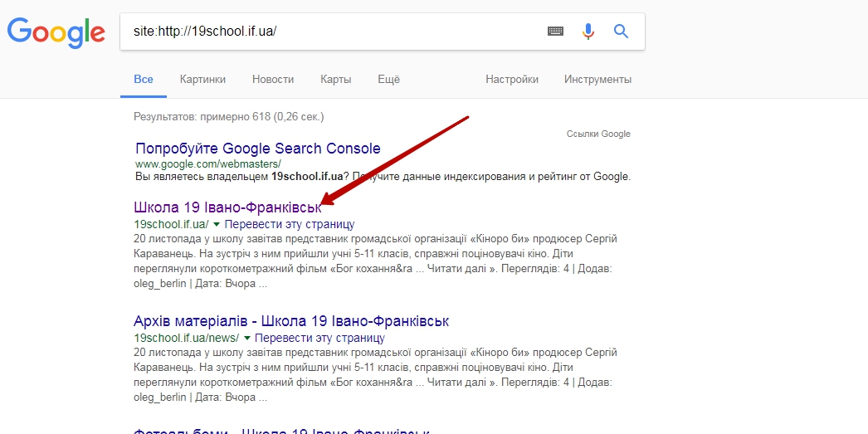Start voice search with microphone icon
The image size is (868, 434).
coord(588,32)
